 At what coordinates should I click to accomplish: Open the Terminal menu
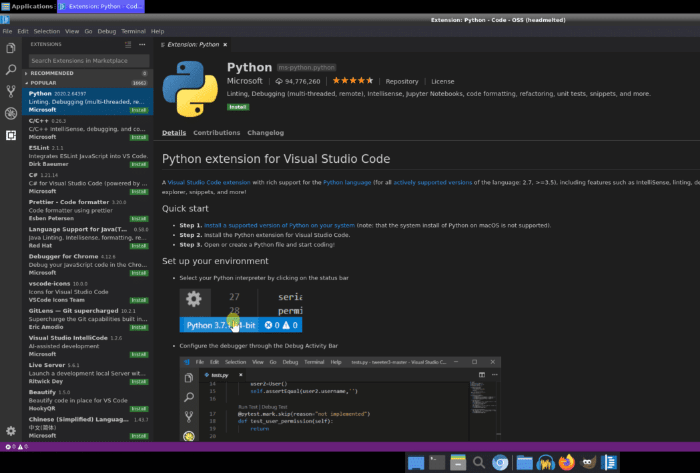133,31
